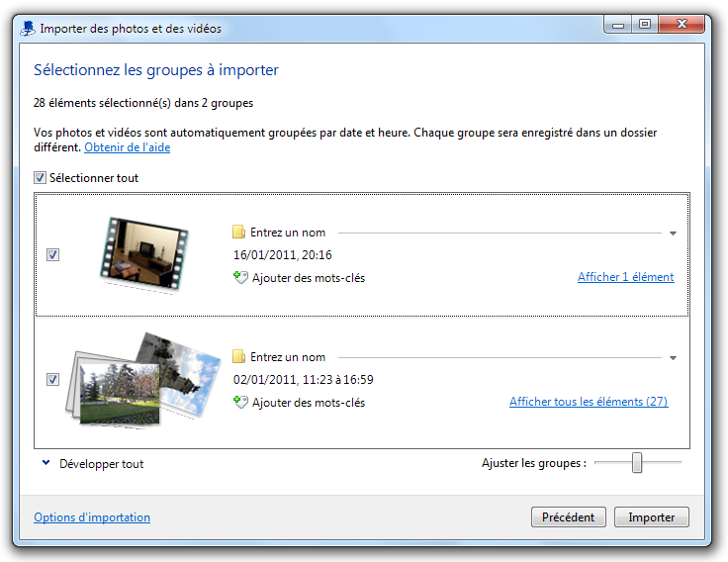
Task: Go back with the Précédent button
Action: [x=569, y=517]
